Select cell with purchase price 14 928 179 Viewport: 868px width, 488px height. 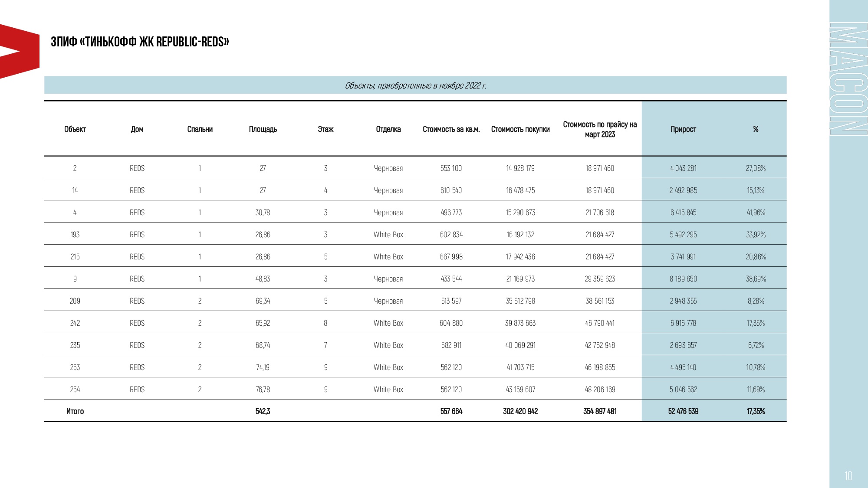coord(520,168)
